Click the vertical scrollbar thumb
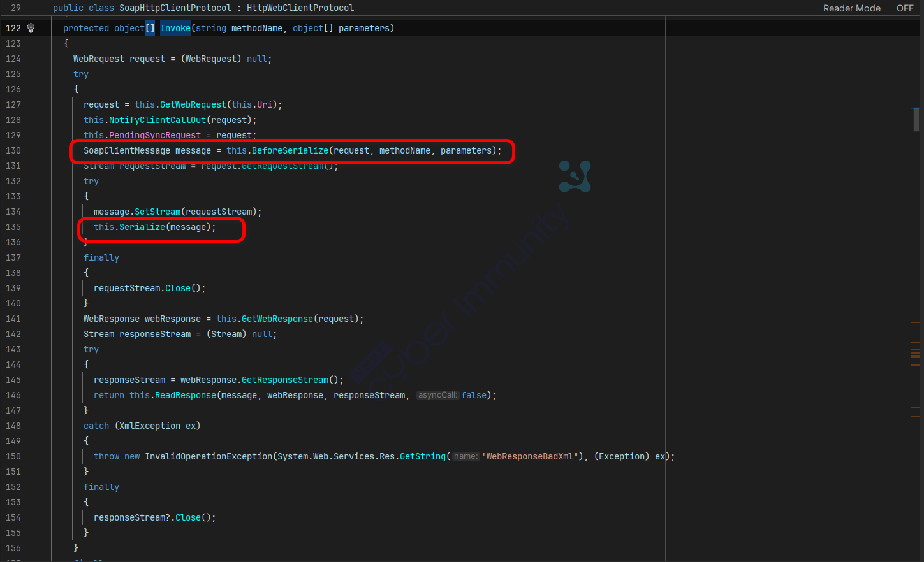This screenshot has width=924, height=562. pyautogui.click(x=916, y=119)
